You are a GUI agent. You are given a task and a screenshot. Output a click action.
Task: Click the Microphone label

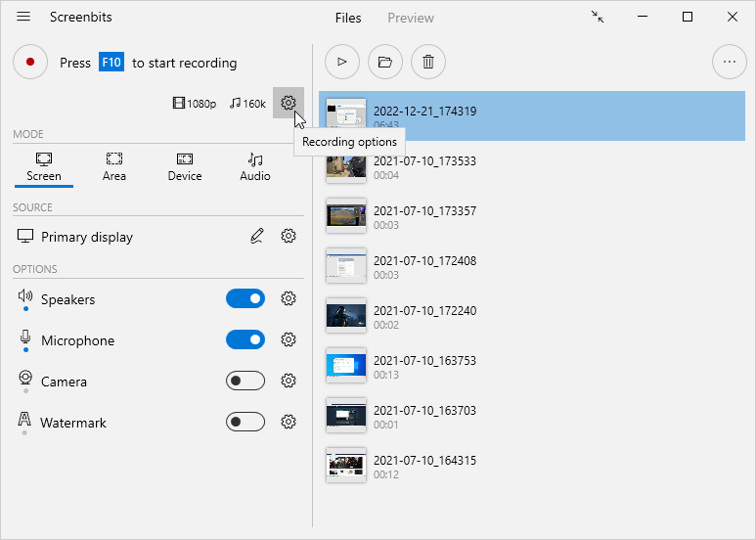[x=78, y=340]
